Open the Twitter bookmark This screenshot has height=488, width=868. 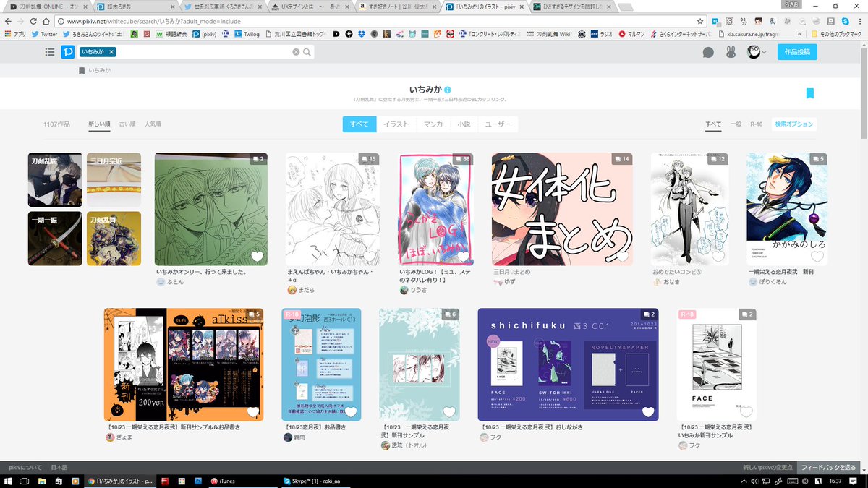[x=44, y=33]
